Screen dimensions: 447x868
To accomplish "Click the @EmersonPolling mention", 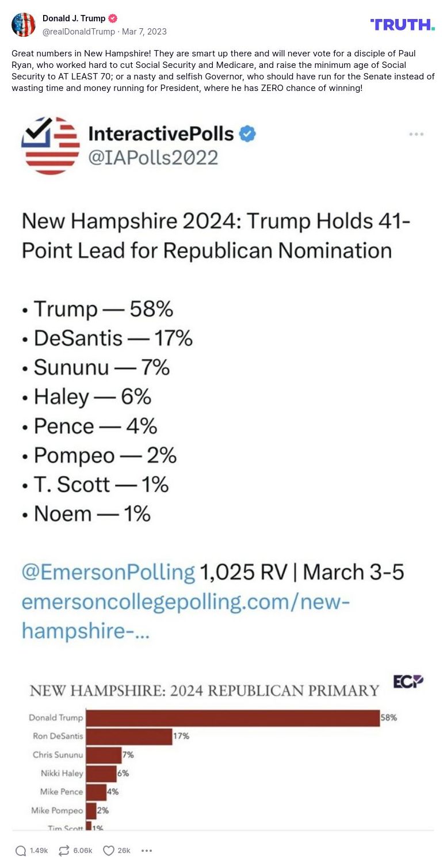I will point(108,572).
